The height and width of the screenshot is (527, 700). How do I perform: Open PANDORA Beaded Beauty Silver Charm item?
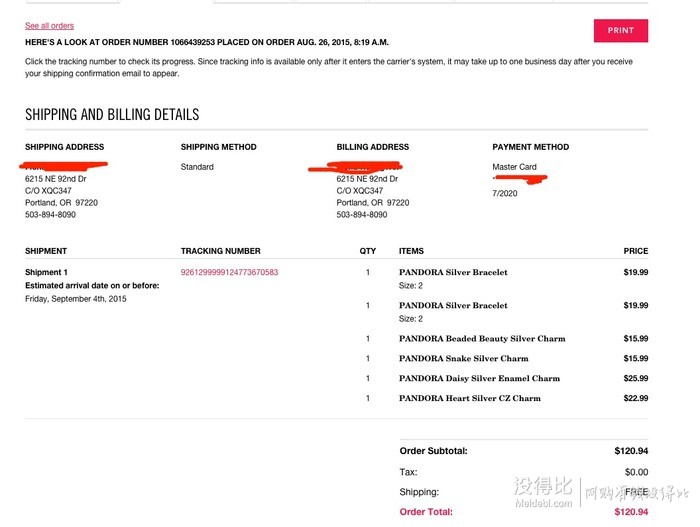pyautogui.click(x=481, y=339)
